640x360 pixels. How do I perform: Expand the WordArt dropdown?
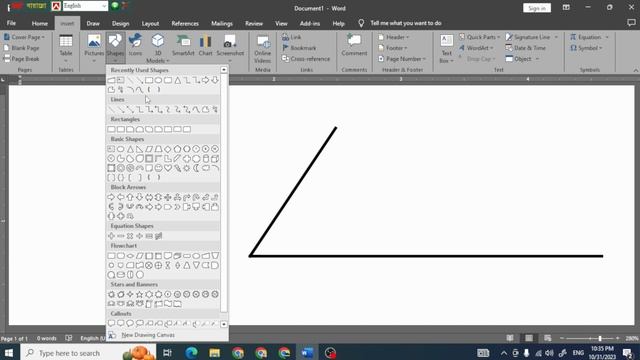click(x=476, y=48)
